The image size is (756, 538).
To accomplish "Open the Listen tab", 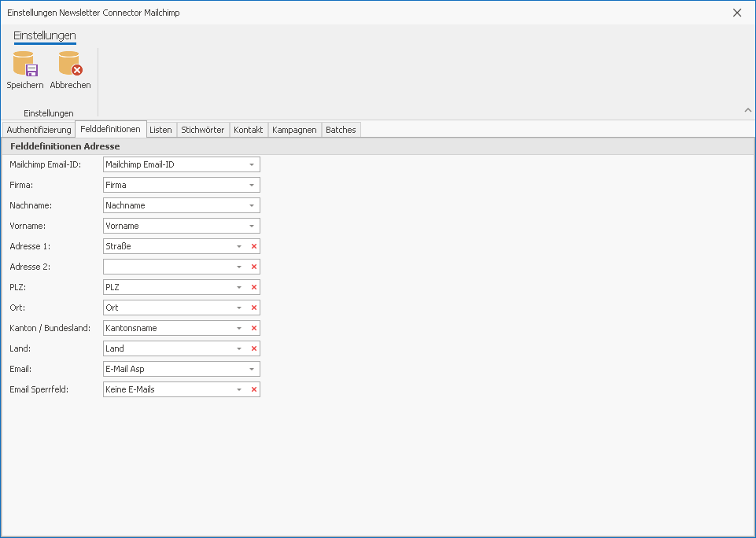I will pos(160,130).
